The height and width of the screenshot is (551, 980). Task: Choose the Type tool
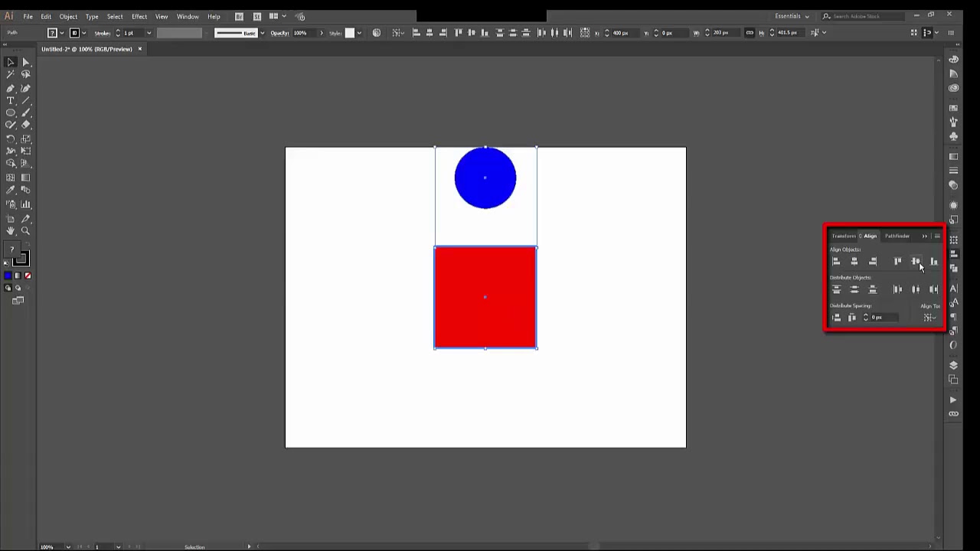coord(11,100)
